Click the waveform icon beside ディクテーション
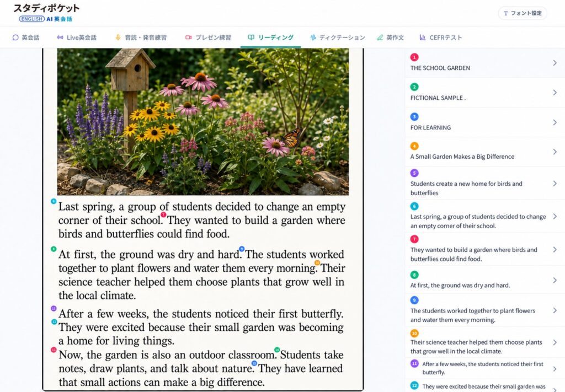 [x=313, y=37]
